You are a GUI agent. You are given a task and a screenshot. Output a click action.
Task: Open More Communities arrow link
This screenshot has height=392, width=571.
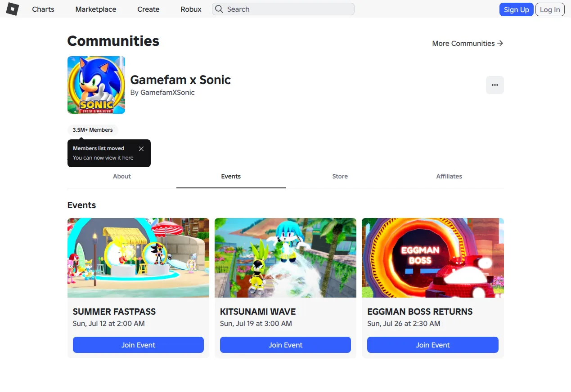coord(468,43)
